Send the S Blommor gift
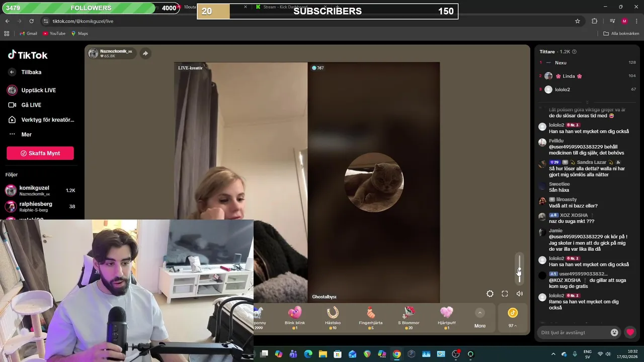The image size is (644, 362). point(409,318)
